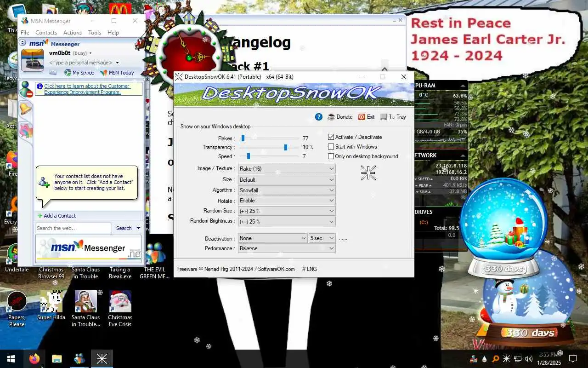Open the Rotate dropdown showing Enable
Screen dimensions: 588x368
click(x=287, y=201)
